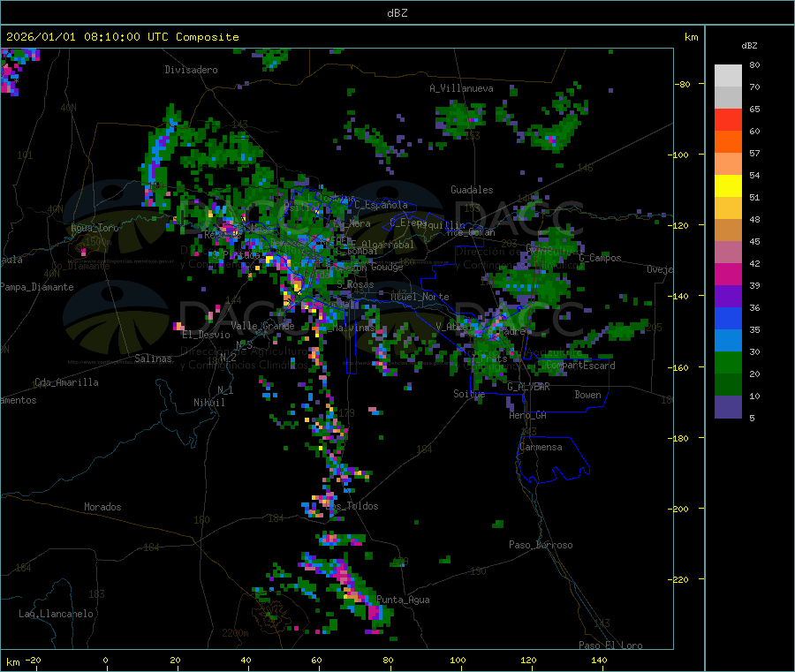
Task: Click the El_Desvio place label
Action: point(207,335)
